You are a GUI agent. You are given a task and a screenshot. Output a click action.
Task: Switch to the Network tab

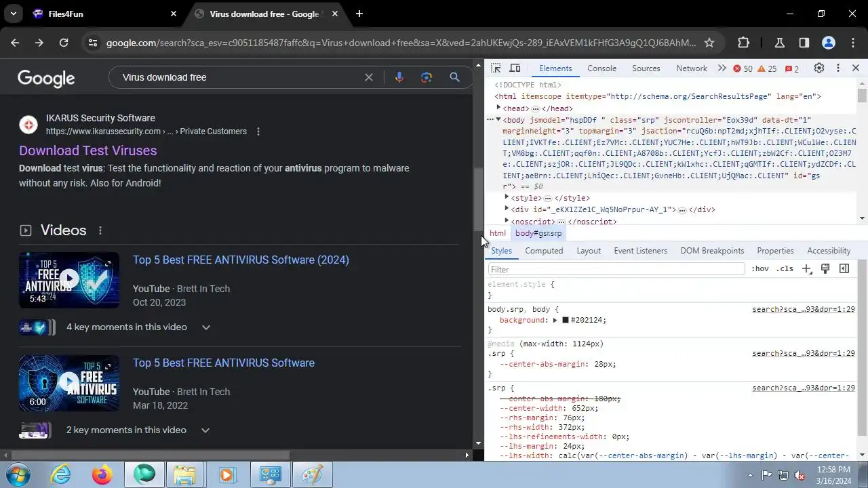click(692, 68)
